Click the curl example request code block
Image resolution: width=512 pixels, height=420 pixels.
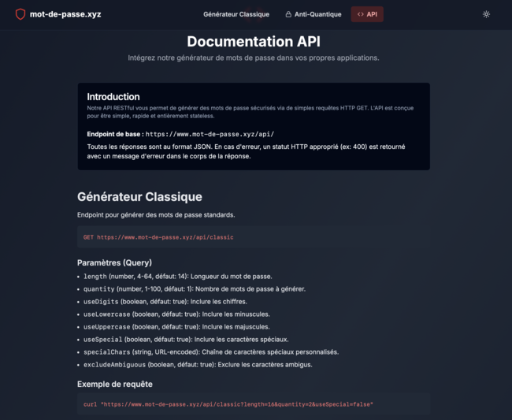(228, 403)
